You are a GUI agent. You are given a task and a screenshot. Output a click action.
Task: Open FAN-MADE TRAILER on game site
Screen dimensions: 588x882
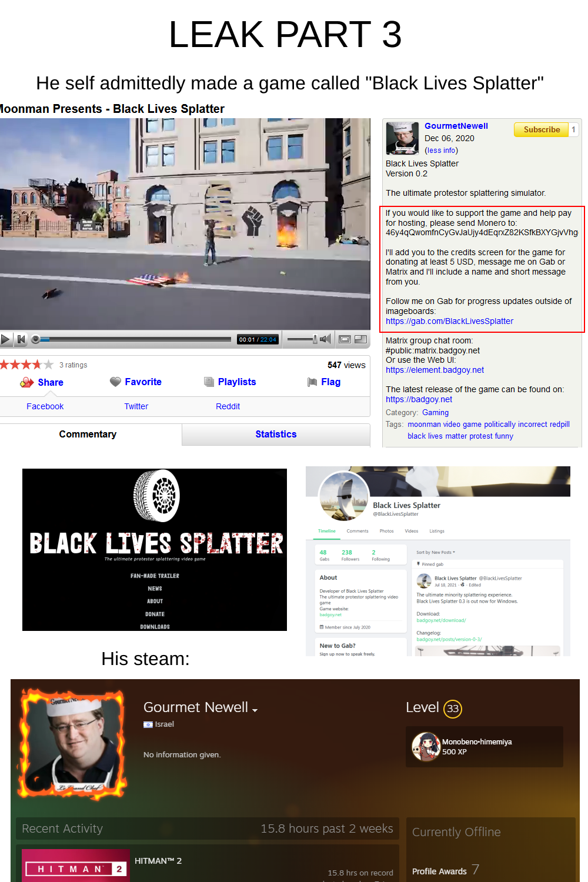(155, 576)
